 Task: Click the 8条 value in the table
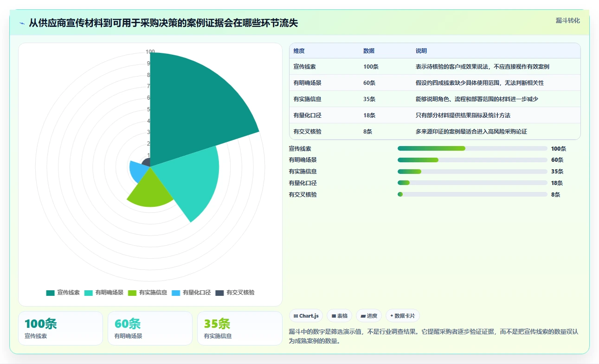point(368,132)
